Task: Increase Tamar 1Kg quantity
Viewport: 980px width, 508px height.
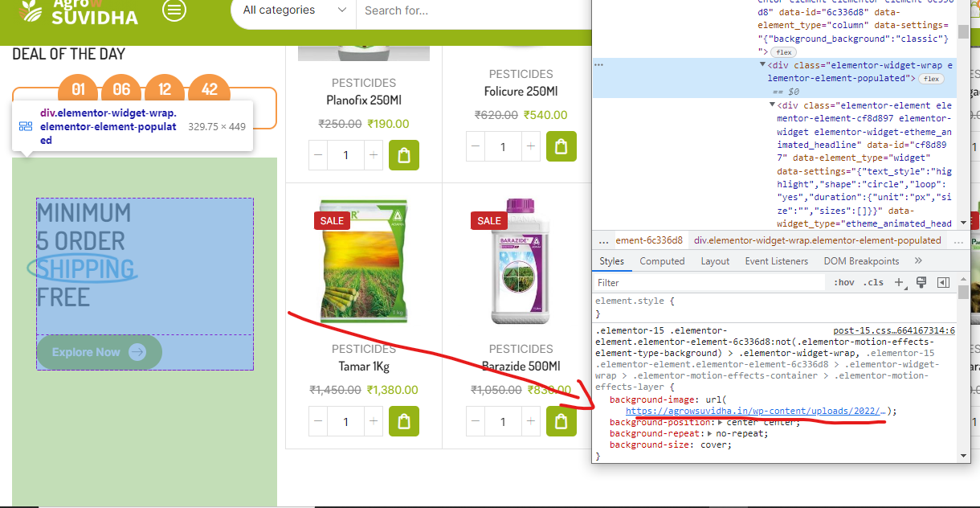Action: (x=374, y=421)
